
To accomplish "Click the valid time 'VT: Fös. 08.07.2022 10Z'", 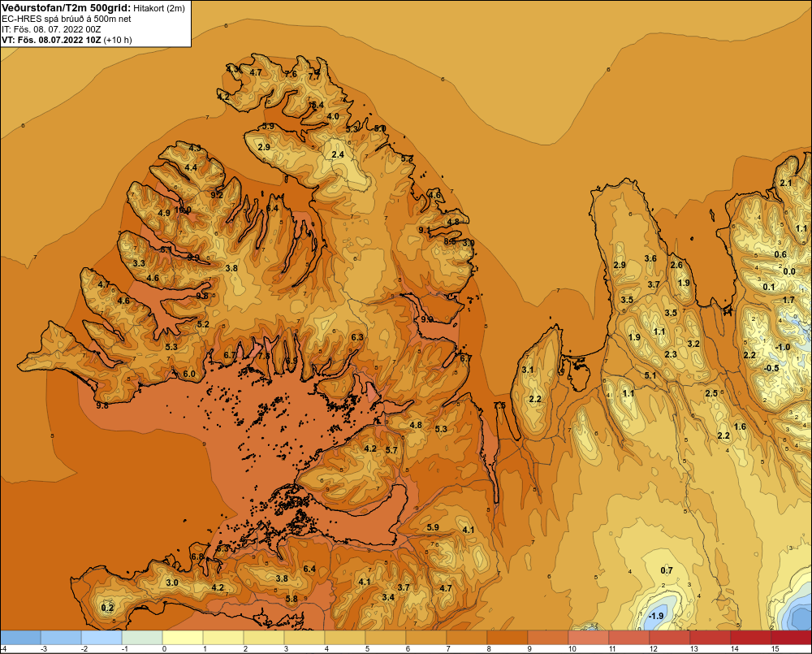I will tap(51, 40).
